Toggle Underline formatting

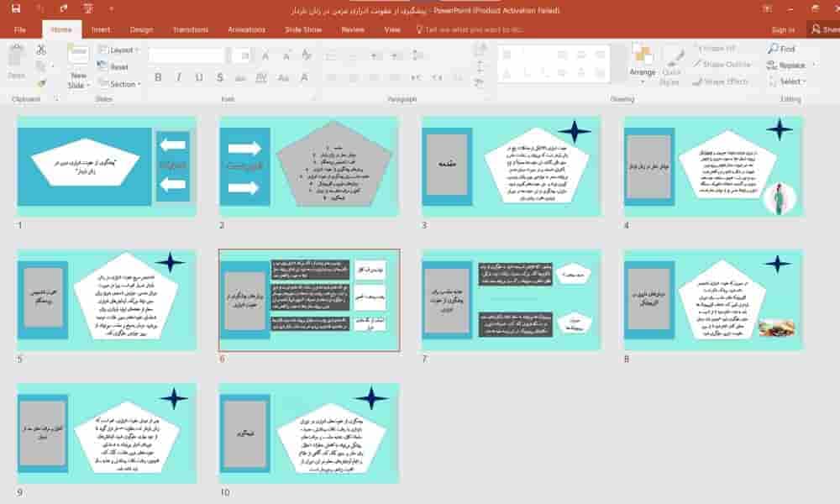pyautogui.click(x=199, y=77)
